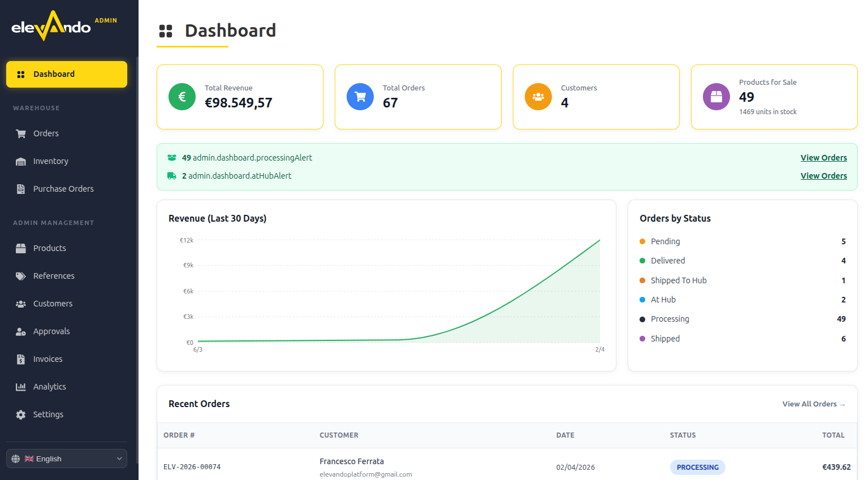The height and width of the screenshot is (480, 868).
Task: Click the globe icon in language selector
Action: (x=16, y=459)
